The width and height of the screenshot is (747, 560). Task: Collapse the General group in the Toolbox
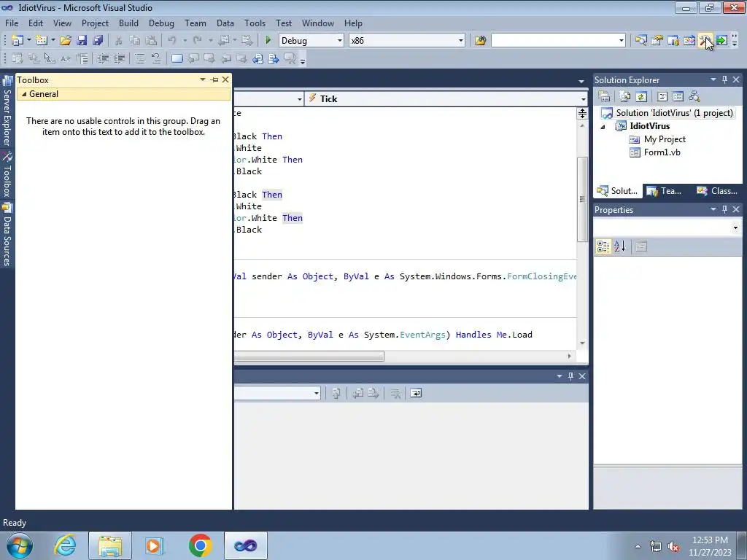click(x=24, y=94)
